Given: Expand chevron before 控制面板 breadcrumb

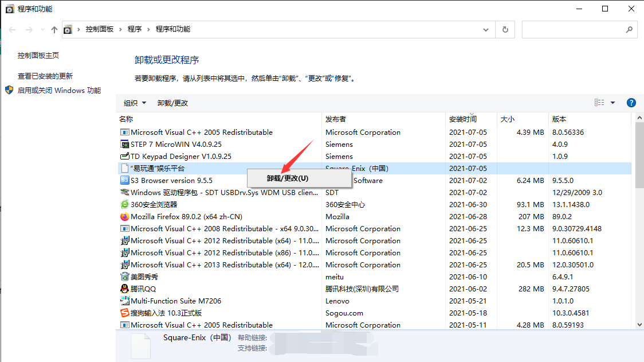Looking at the screenshot, I should [78, 30].
